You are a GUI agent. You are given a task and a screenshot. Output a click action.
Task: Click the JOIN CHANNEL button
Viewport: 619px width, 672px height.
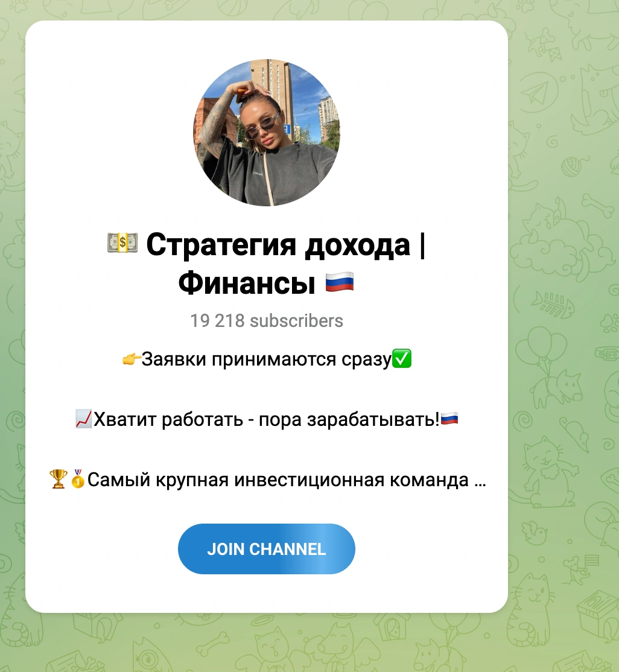tap(266, 548)
